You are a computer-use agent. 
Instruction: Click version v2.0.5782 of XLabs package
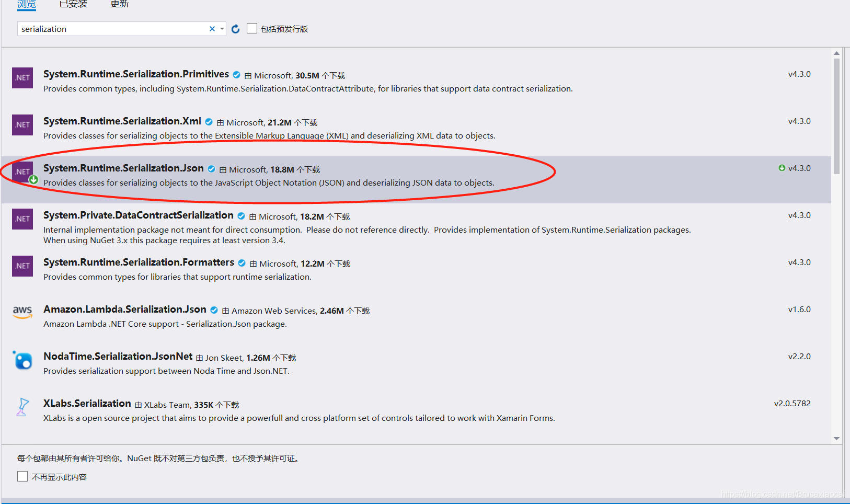[x=792, y=404]
